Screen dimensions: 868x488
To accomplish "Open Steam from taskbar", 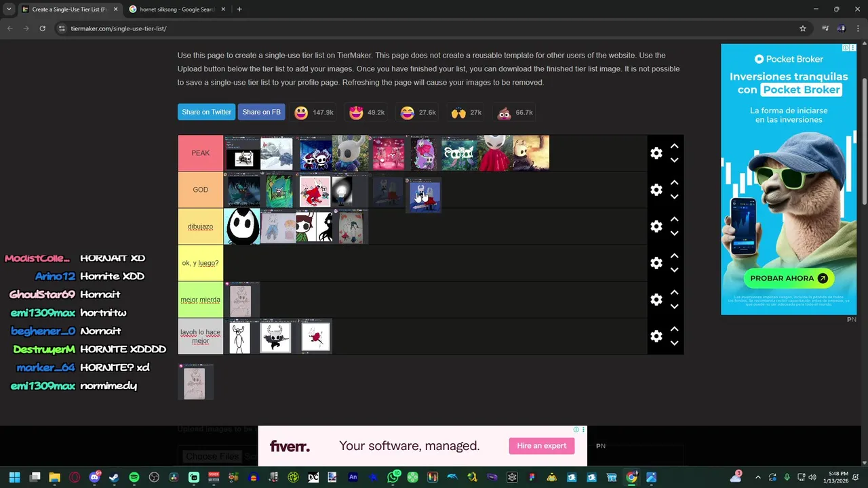I will coord(114,477).
